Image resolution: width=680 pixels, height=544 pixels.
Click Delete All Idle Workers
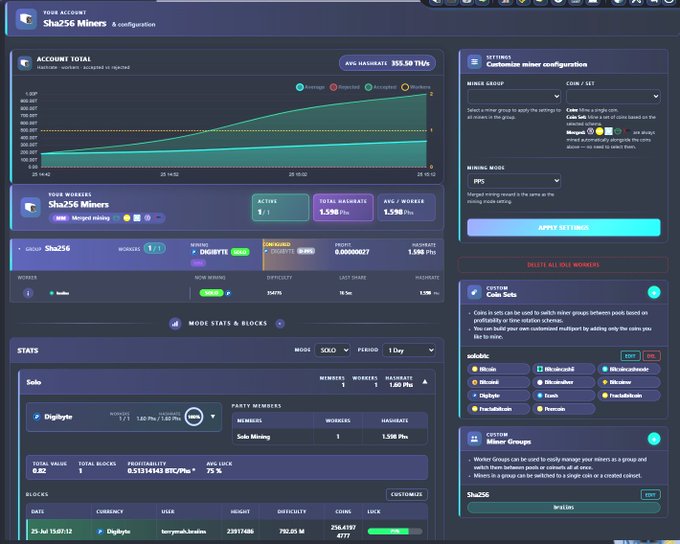(563, 265)
